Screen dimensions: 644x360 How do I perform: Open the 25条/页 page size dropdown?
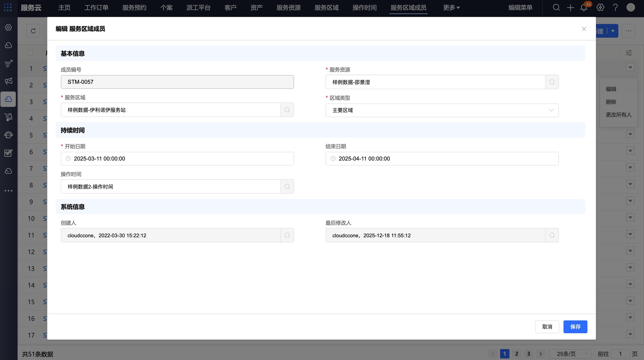click(570, 354)
